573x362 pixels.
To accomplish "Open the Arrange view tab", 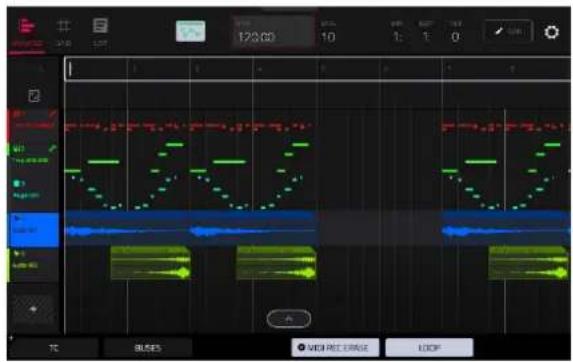I will (27, 33).
